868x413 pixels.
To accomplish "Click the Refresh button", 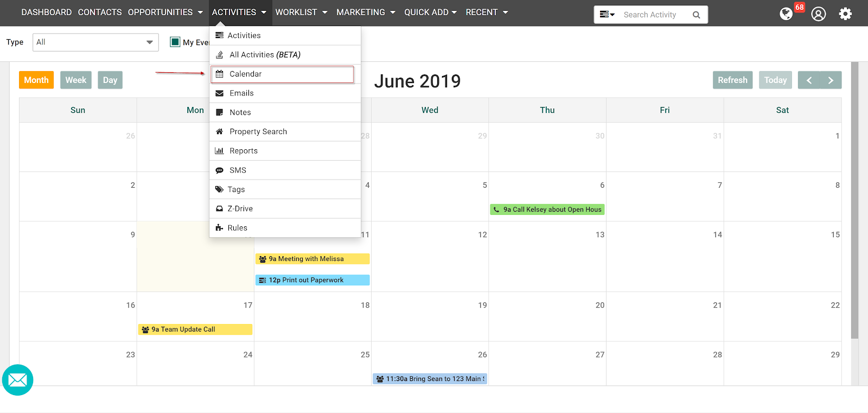I will (732, 80).
